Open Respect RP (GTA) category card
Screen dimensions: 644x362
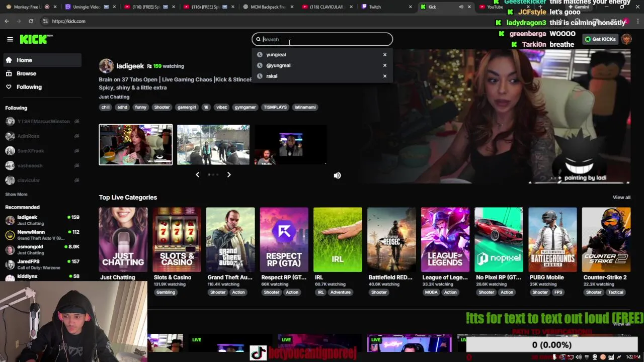click(284, 239)
